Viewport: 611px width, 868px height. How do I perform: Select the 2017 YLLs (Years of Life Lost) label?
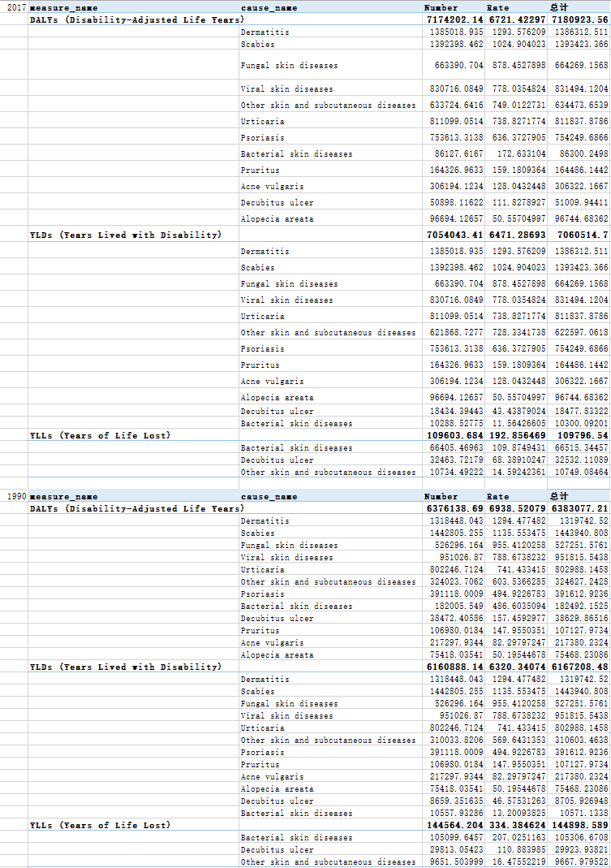click(x=100, y=436)
